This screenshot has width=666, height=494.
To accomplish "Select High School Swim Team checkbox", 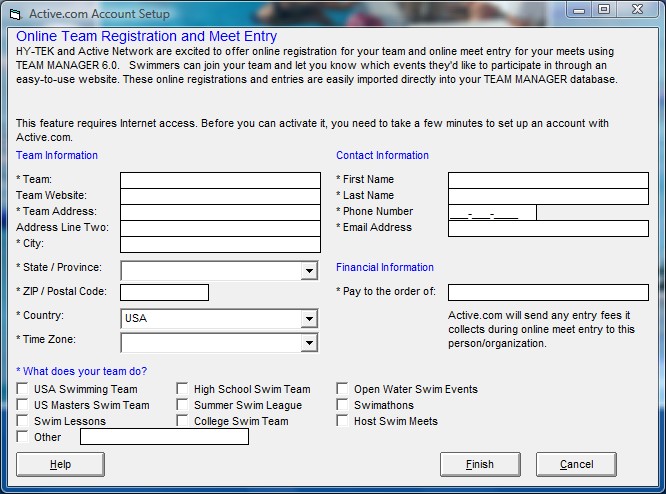I will [x=182, y=389].
